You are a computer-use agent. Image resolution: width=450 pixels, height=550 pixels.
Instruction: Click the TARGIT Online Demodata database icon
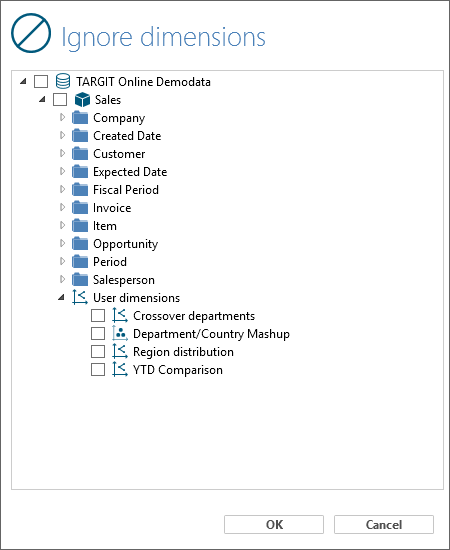[63, 81]
